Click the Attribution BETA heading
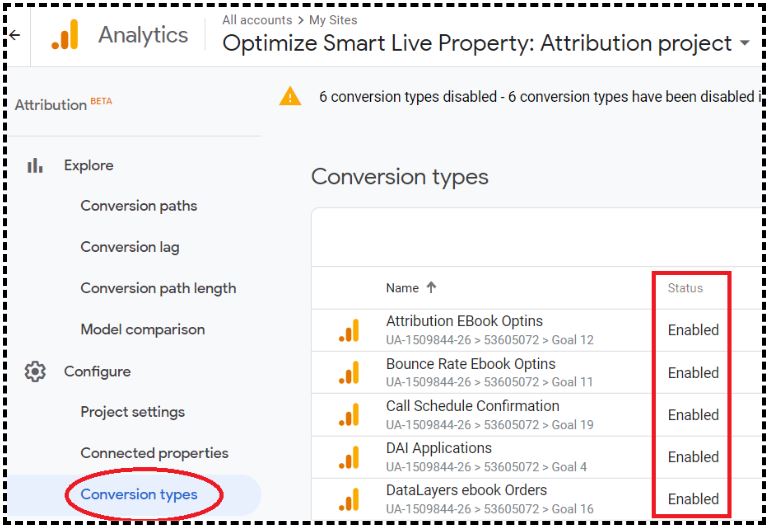 (63, 104)
